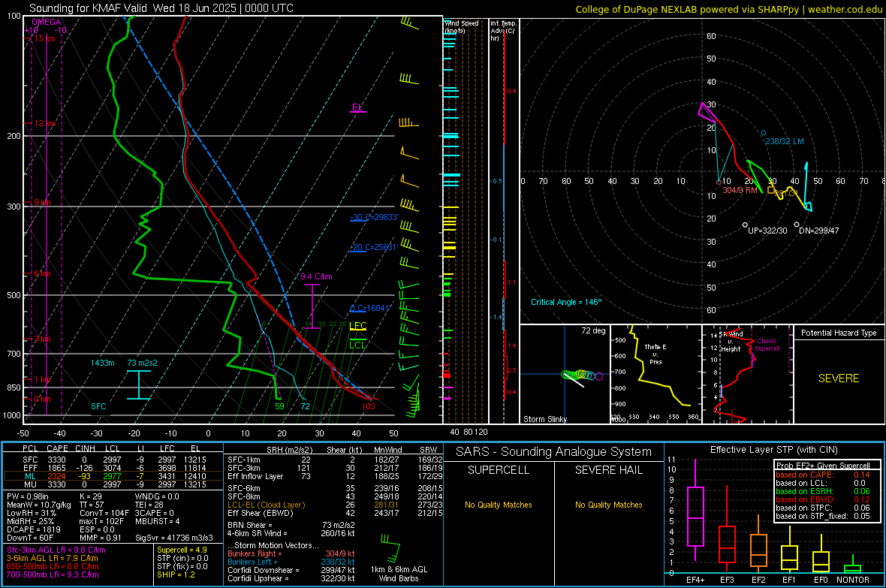Click the 'SR Wind v. Height' panel label

[732, 342]
